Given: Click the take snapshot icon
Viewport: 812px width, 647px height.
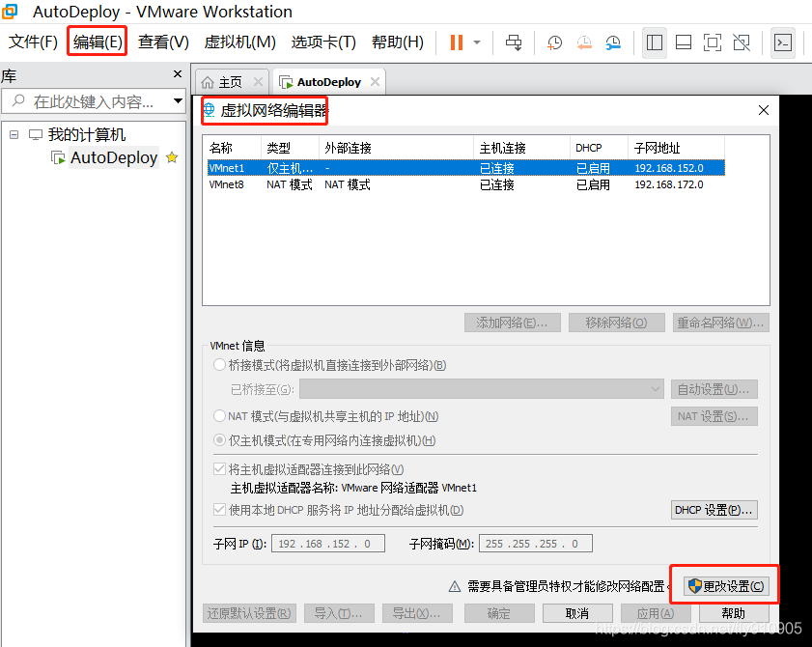Looking at the screenshot, I should [554, 42].
